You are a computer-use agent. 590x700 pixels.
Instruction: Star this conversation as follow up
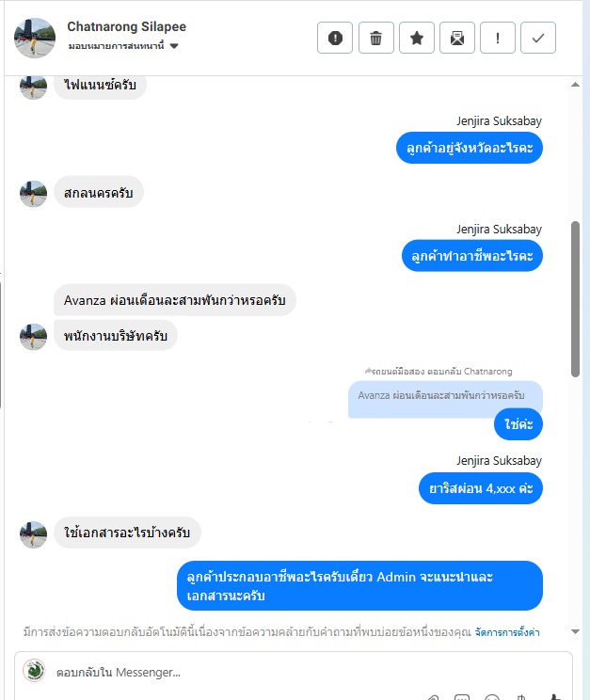[417, 38]
